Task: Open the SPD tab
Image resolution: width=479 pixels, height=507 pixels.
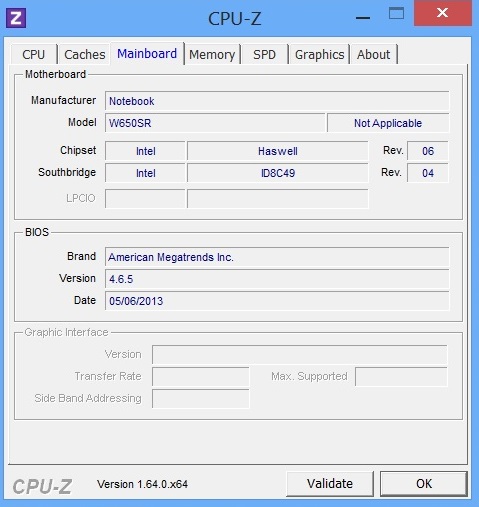Action: click(264, 54)
